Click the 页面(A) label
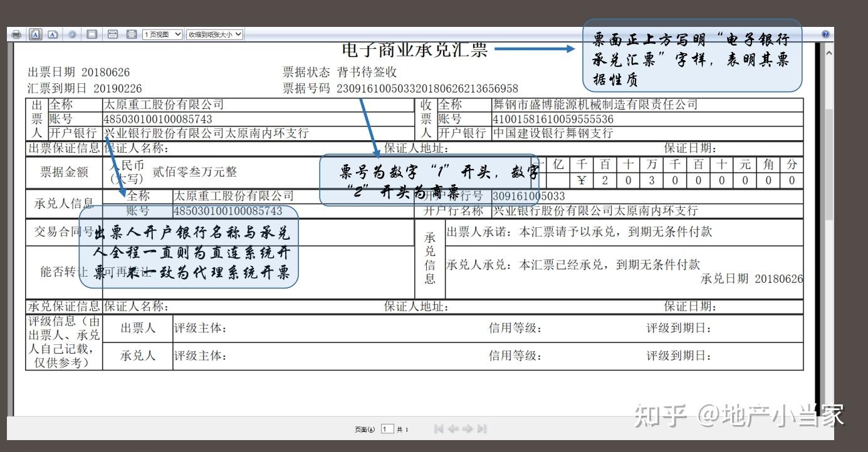This screenshot has width=868, height=452. point(364,429)
